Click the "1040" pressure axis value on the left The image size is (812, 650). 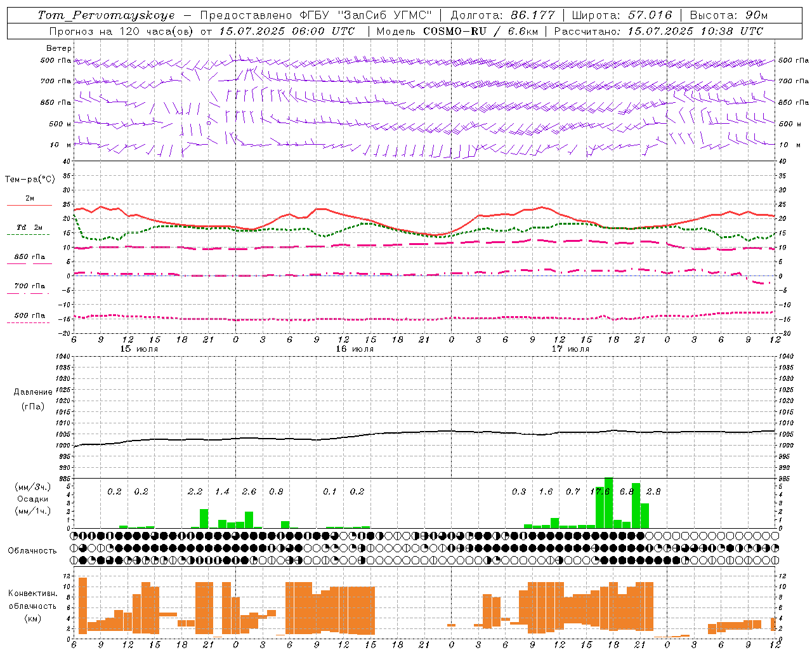coord(63,357)
